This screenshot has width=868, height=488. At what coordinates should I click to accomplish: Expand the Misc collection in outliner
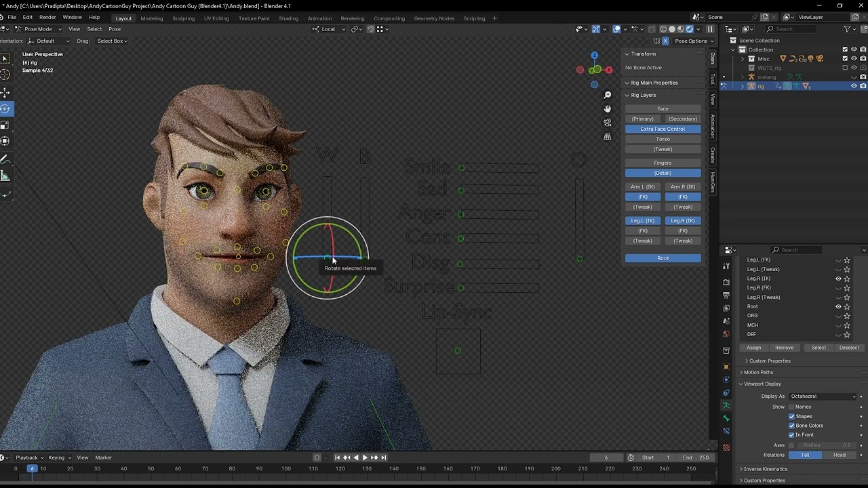click(743, 59)
